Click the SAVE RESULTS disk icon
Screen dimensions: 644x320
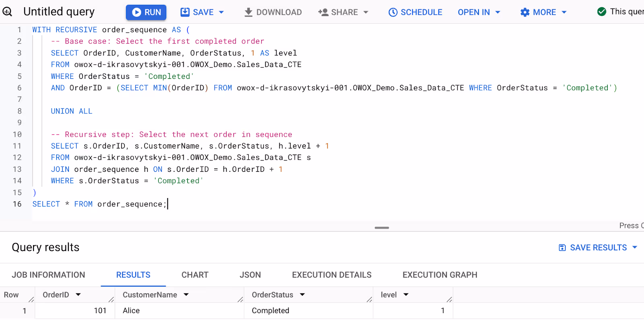562,248
